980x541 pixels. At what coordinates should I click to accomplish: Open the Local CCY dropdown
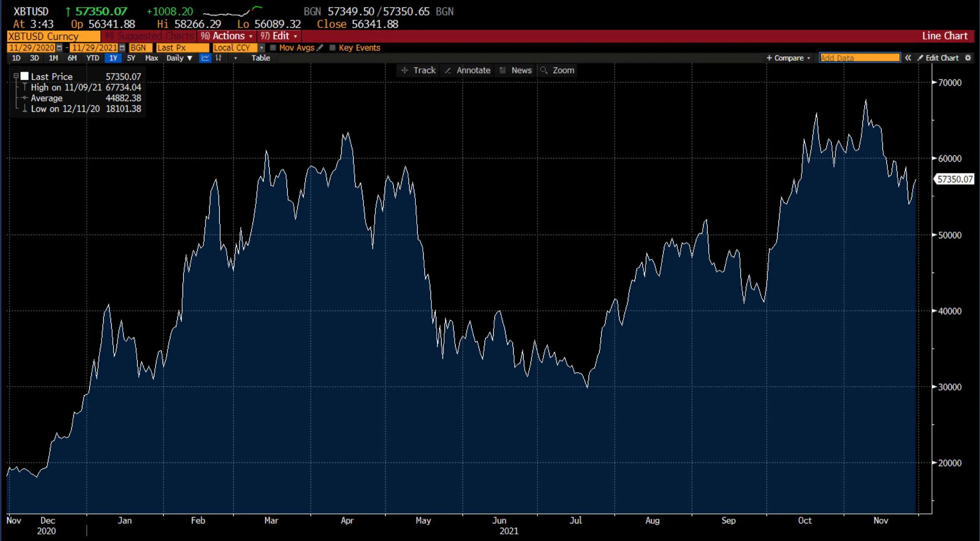click(x=261, y=48)
